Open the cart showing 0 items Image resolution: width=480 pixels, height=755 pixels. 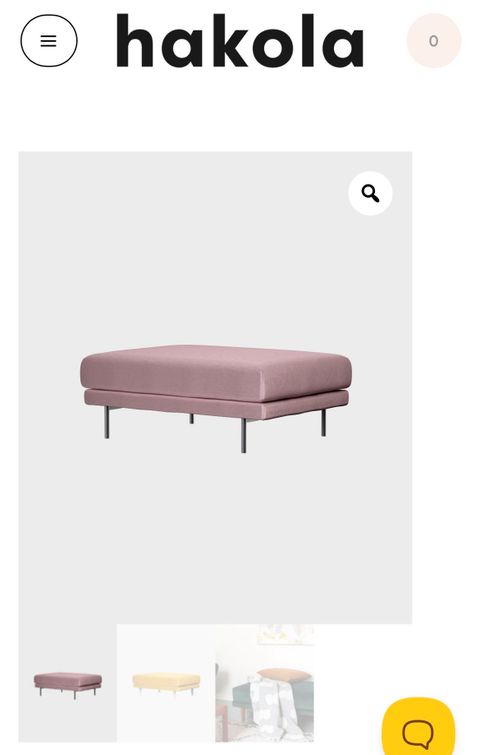434,40
